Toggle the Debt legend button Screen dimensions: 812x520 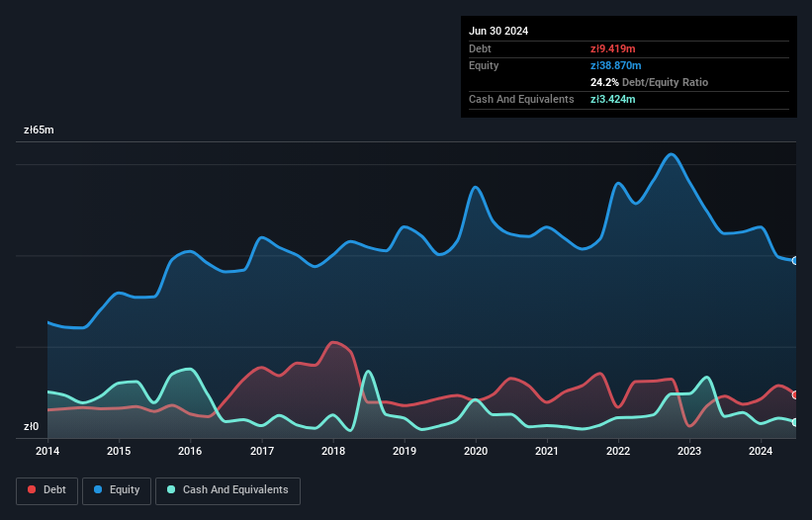(47, 490)
